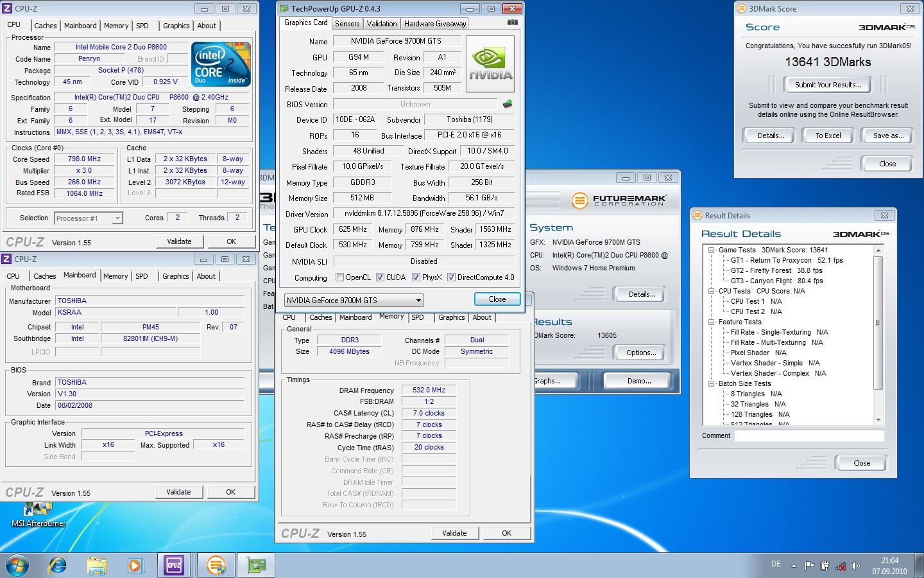Click the Comment input field

pos(809,435)
